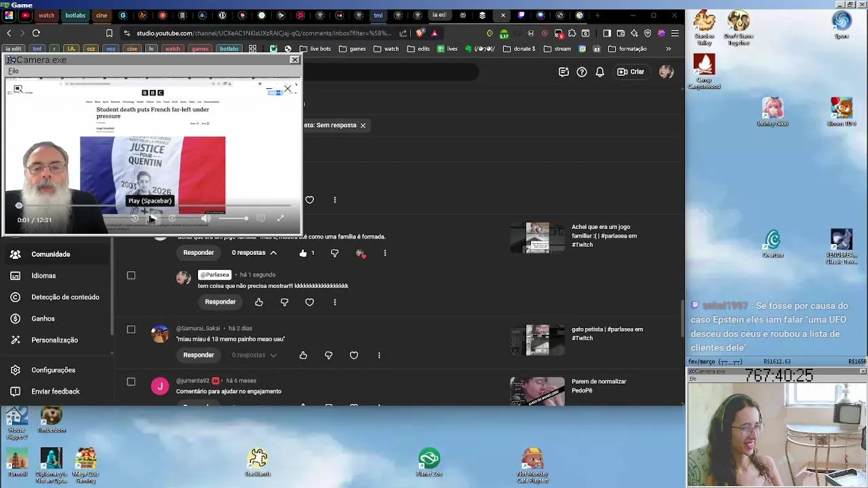
Task: Mute the video speaker icon
Action: tap(205, 218)
